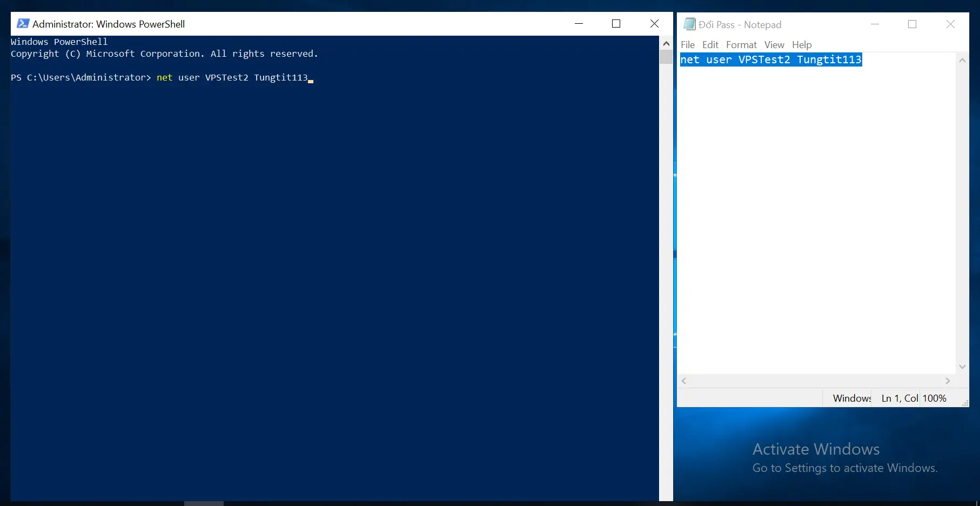
Task: Click the Notepad icon in the title bar
Action: pos(689,24)
